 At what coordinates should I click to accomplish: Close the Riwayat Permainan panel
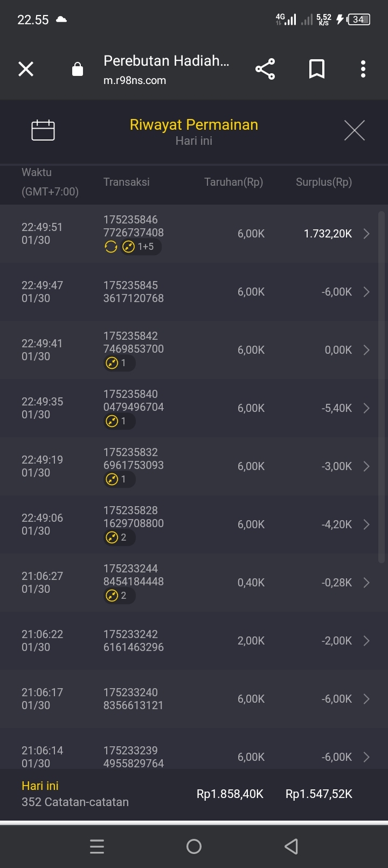[354, 130]
